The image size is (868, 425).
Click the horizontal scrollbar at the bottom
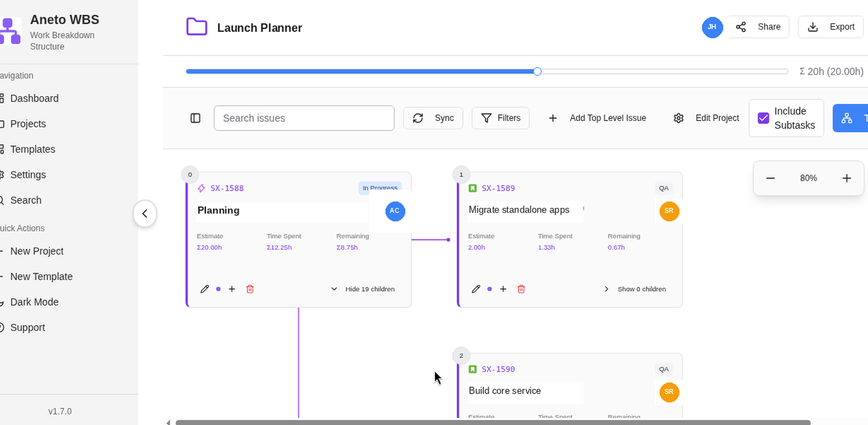pos(493,422)
